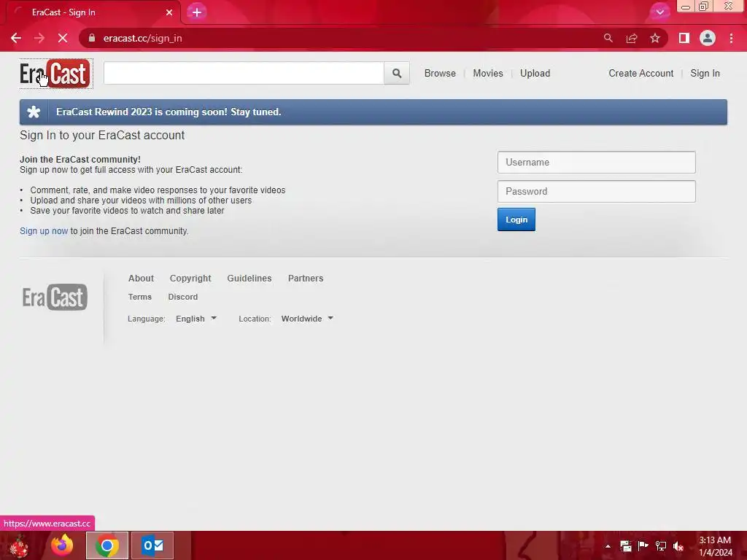
Task: Open the Guidelines footer link
Action: [249, 278]
